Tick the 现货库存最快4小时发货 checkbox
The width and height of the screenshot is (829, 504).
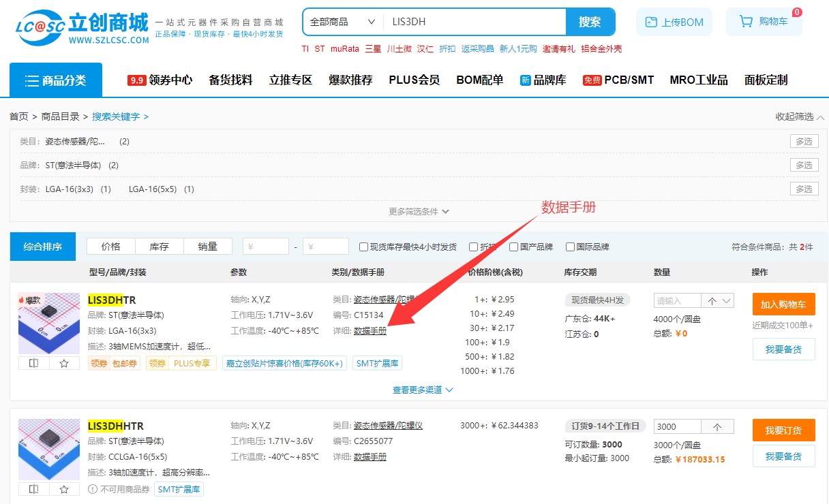coord(363,247)
